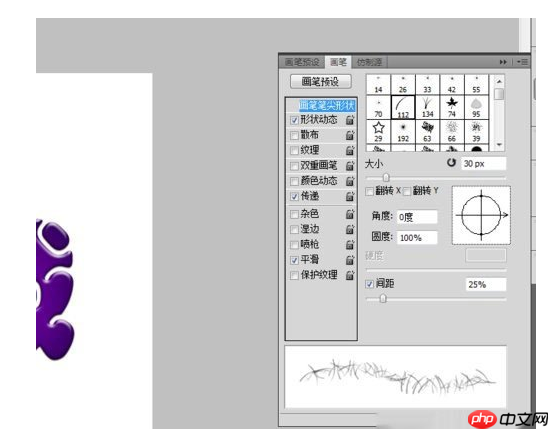549x429 pixels.
Task: Uncheck the 平滑 checkbox
Action: [x=294, y=261]
